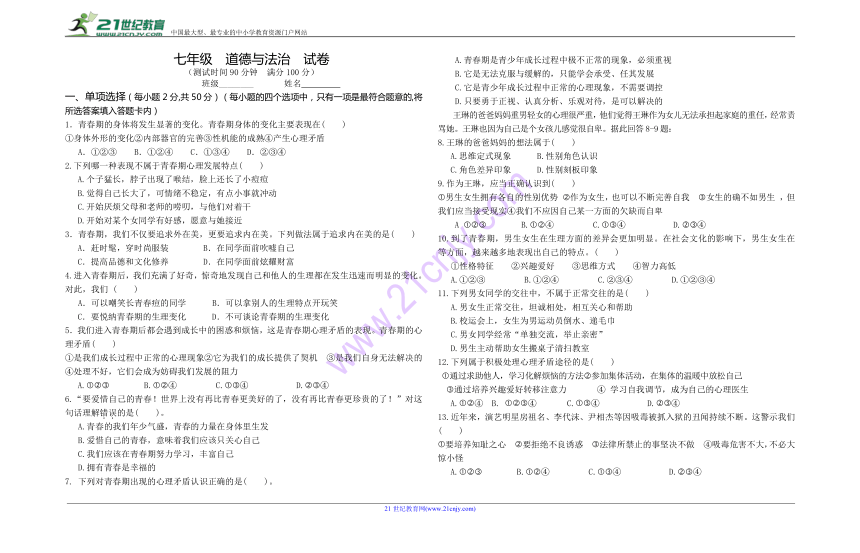Click question 2 stem '下列哪一种表现不属于青春期心理发展特点'
This screenshot has height=553, width=860.
[x=164, y=166]
